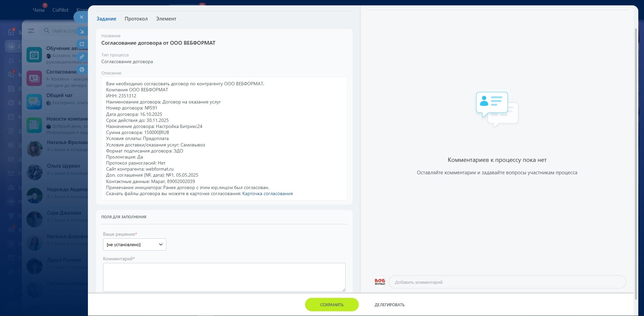Open Ольга Цуркан chat avatar
This screenshot has height=316, width=644.
click(x=34, y=172)
